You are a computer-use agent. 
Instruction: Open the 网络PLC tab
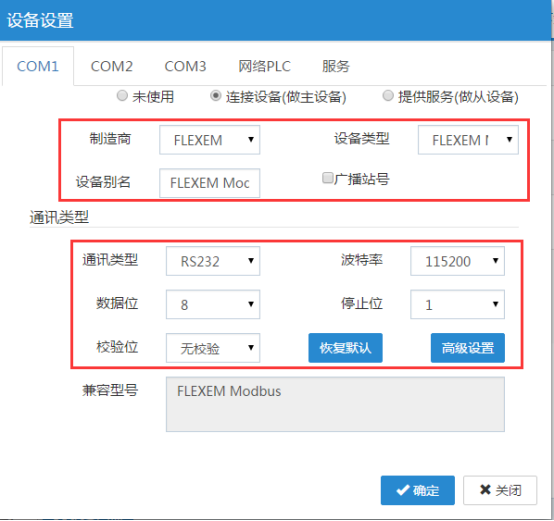tap(264, 66)
